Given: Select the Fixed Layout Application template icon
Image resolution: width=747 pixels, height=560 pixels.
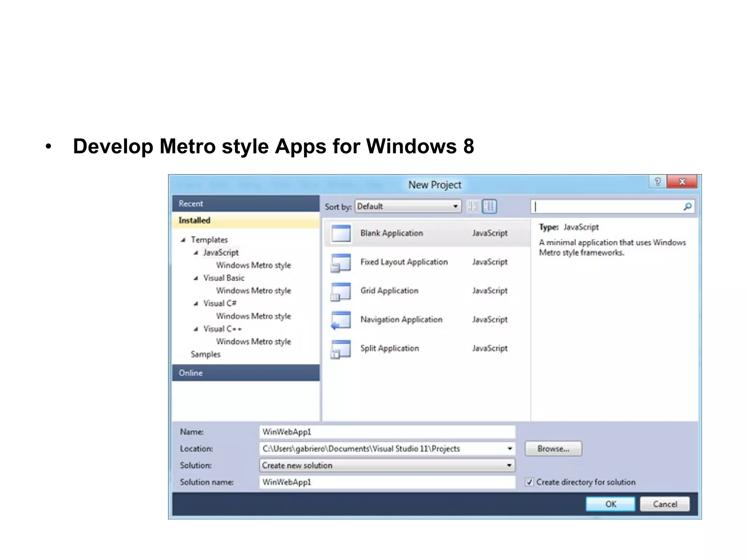Looking at the screenshot, I should 340,263.
